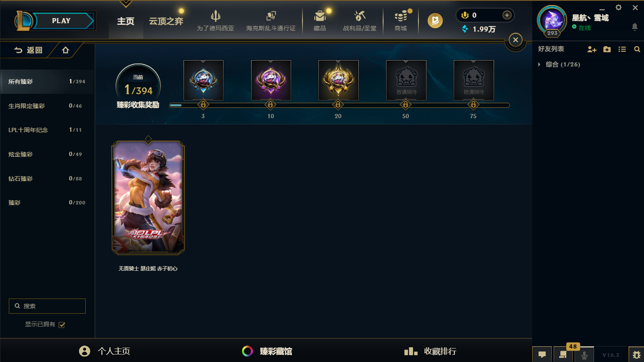Click the 10 milestone lock on progress bar
Viewport: 644px width, 362px height.
pos(271,105)
